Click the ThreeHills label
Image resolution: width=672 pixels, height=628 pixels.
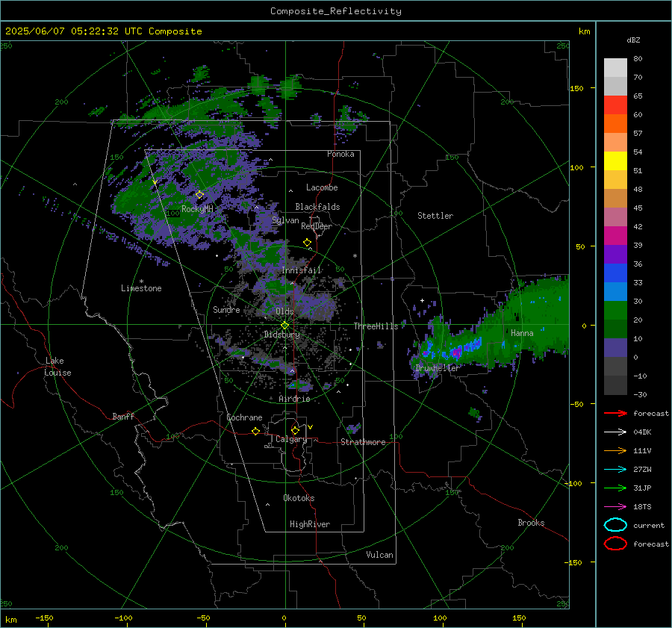click(x=376, y=326)
